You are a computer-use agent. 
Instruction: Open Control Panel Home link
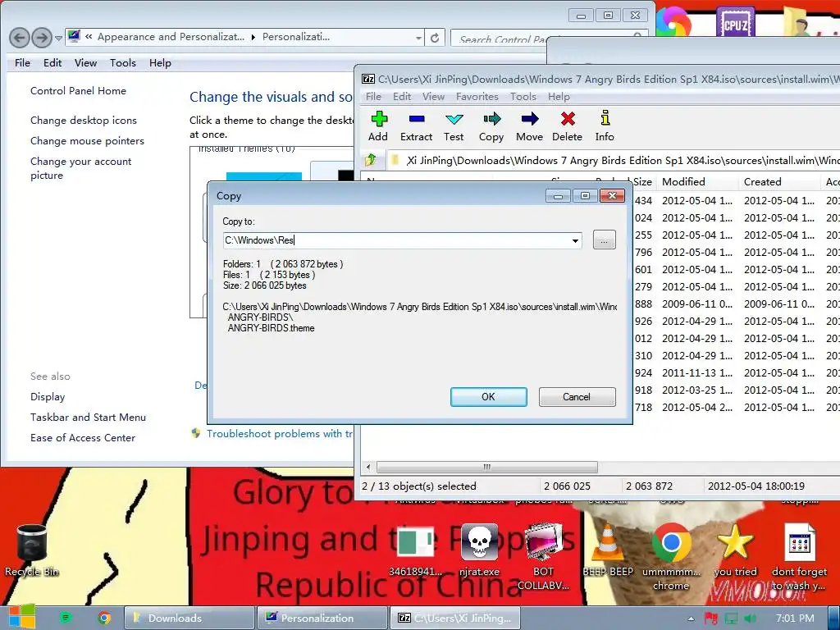click(78, 90)
